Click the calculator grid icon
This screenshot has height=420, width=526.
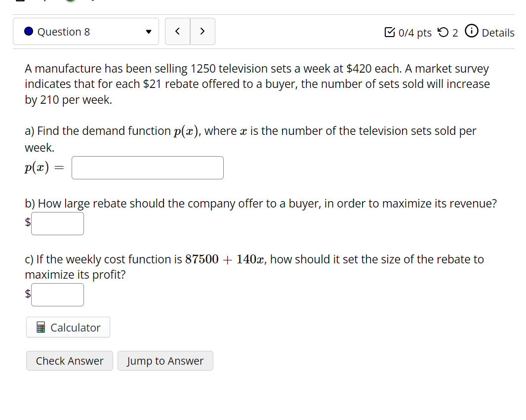pyautogui.click(x=40, y=327)
